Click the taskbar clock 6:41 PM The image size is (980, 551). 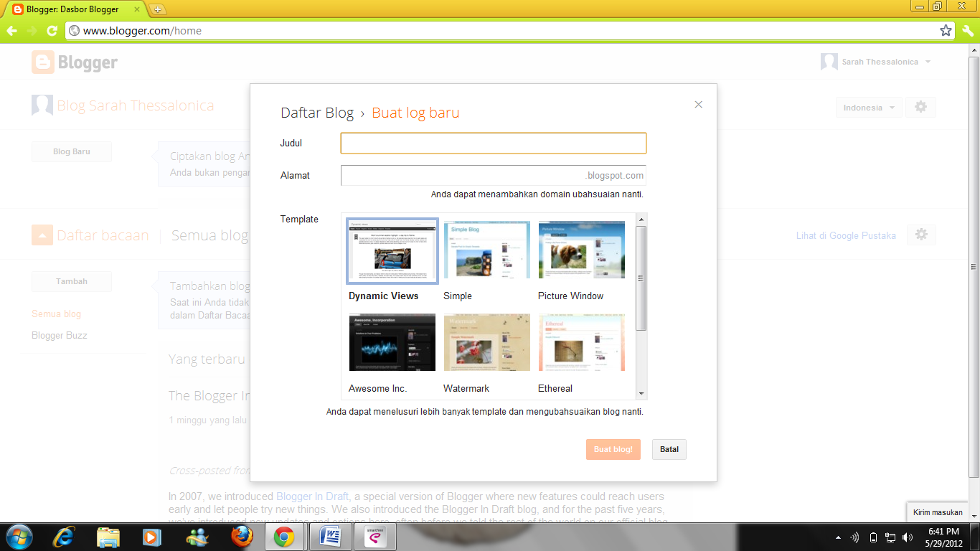(x=943, y=532)
